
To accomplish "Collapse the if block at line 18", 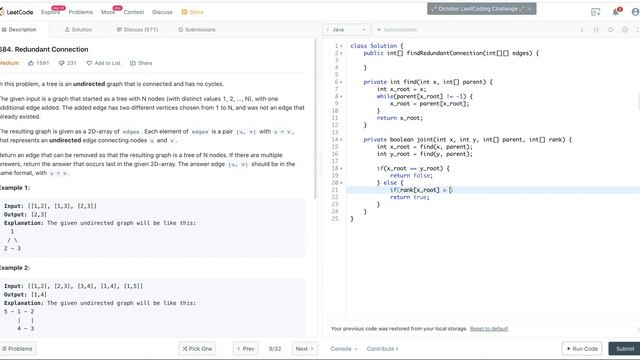I will coord(341,168).
